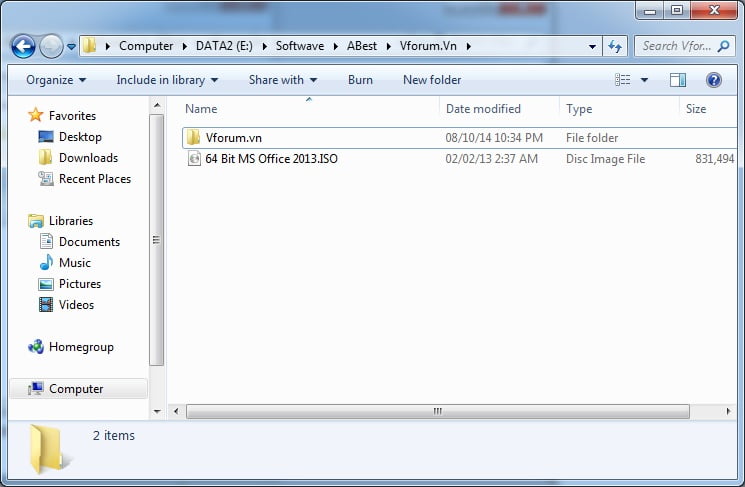Image resolution: width=745 pixels, height=487 pixels.
Task: Click the magnifier icon in the search box
Action: click(724, 46)
